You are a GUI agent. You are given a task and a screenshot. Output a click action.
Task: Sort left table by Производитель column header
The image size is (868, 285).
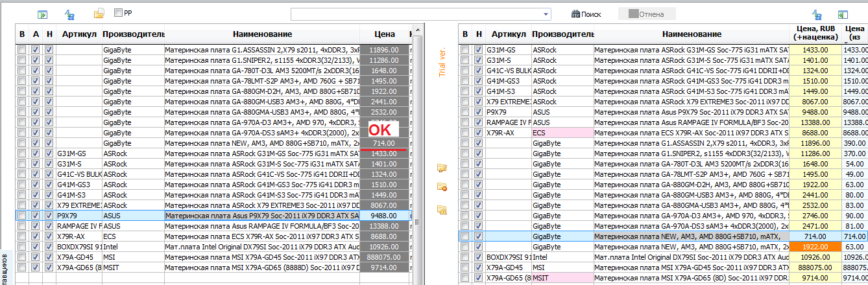pos(132,34)
